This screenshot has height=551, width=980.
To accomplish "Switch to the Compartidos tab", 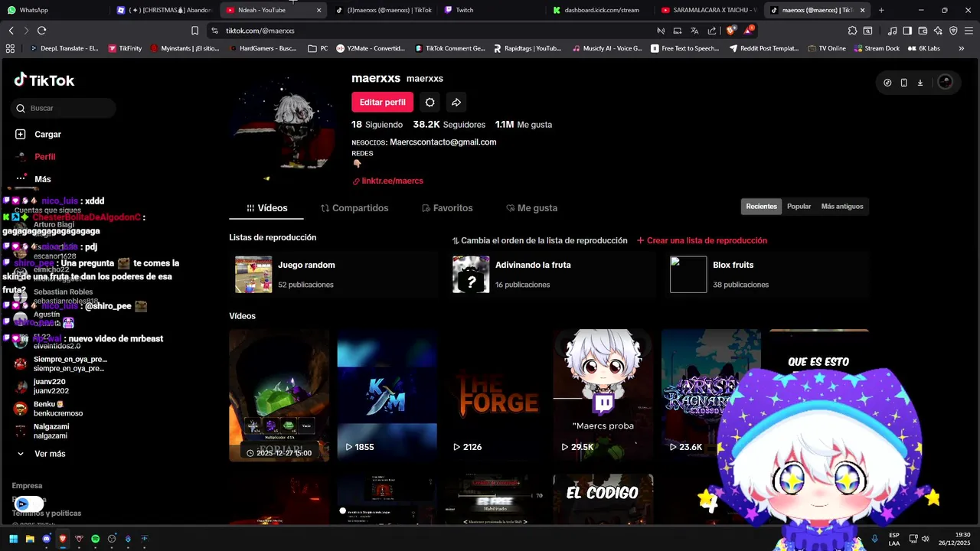I will 354,208.
